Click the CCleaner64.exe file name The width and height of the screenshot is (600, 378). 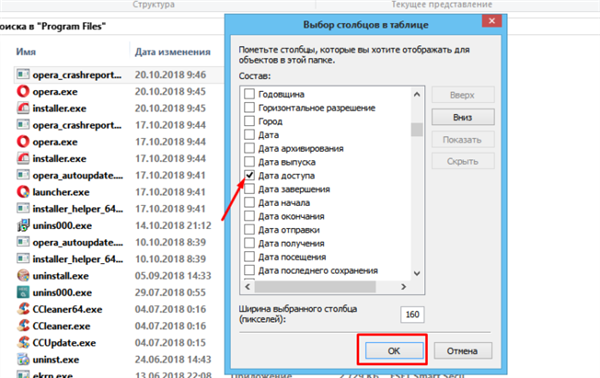click(67, 309)
